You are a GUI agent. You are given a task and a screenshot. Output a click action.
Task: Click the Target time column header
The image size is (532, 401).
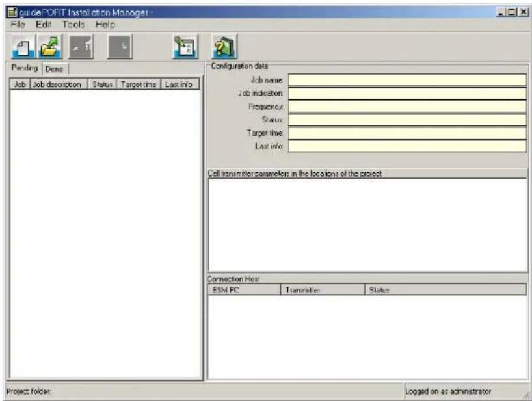tap(139, 84)
